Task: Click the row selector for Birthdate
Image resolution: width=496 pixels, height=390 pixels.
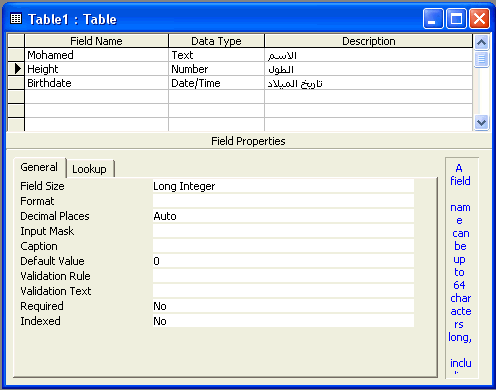Action: pyautogui.click(x=16, y=83)
